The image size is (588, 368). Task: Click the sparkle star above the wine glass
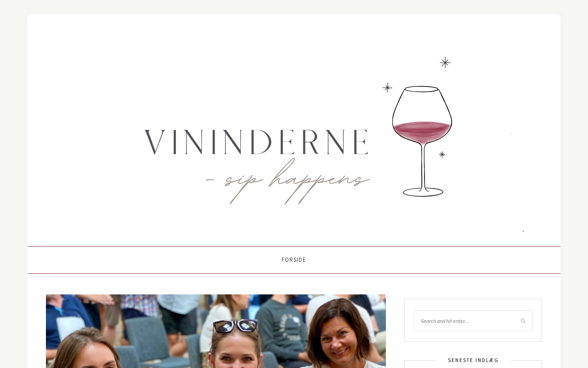(x=445, y=63)
